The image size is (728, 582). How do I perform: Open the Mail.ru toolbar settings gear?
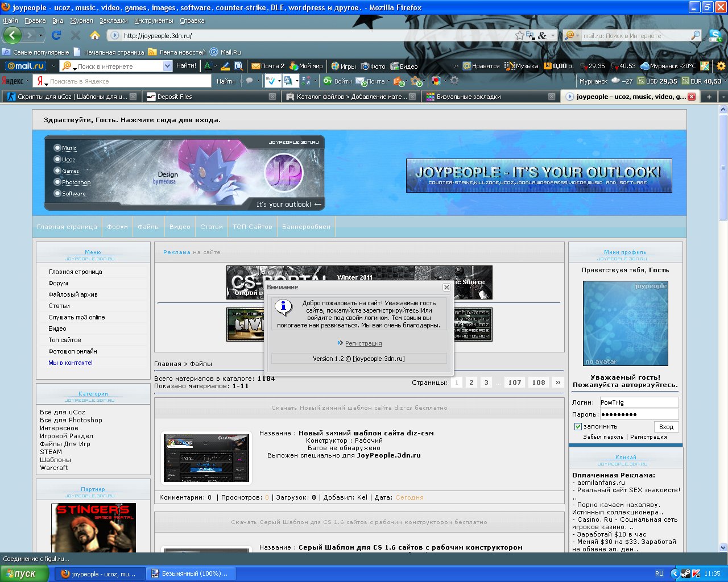pyautogui.click(x=721, y=66)
